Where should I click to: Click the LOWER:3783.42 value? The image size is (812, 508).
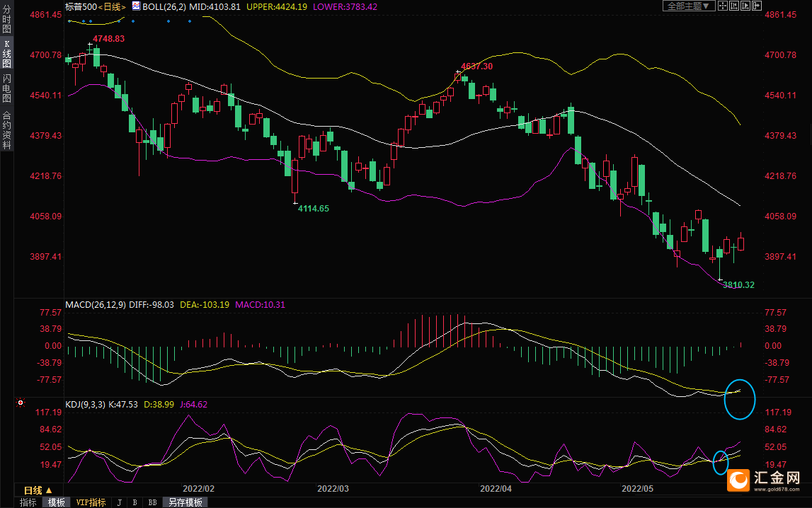345,7
